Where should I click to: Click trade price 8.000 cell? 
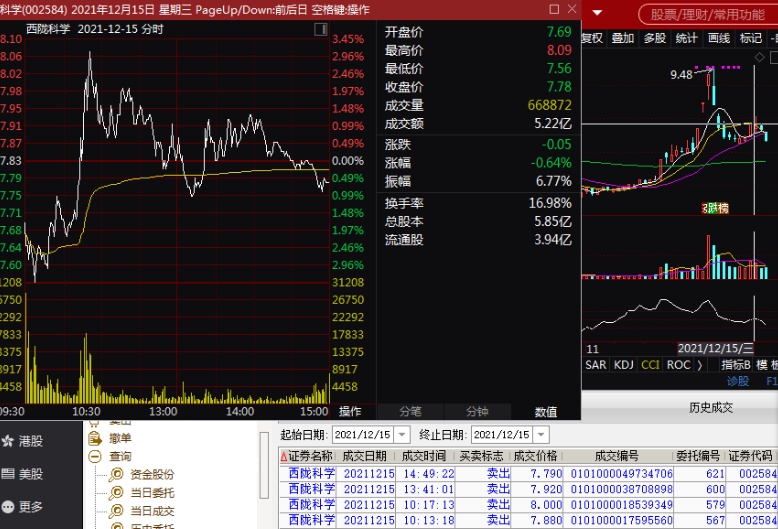click(x=546, y=505)
